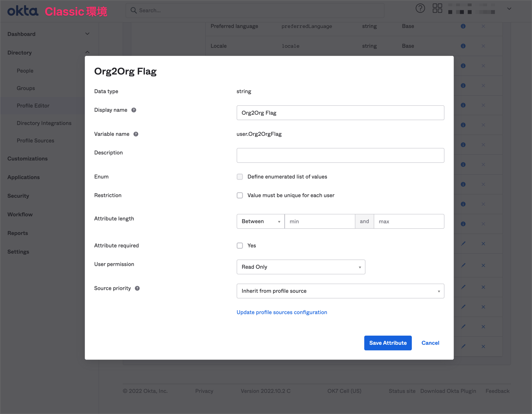Click the magnifier icon in the search bar
532x414 pixels.
click(134, 10)
